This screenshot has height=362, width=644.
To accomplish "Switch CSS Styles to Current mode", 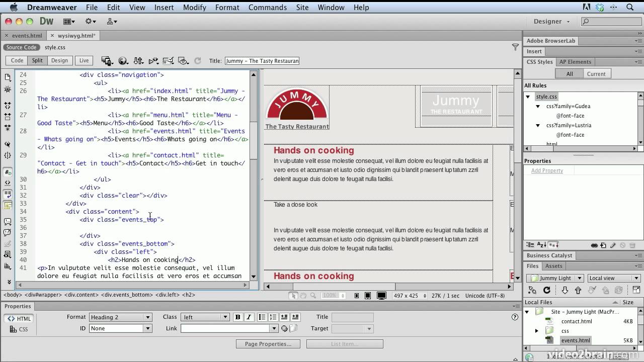I will click(596, 74).
